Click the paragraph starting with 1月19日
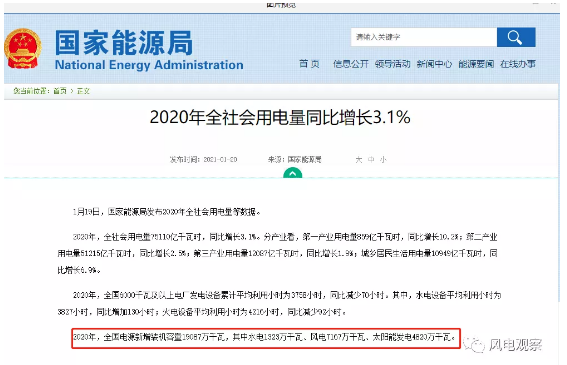The image size is (567, 365). tap(166, 212)
